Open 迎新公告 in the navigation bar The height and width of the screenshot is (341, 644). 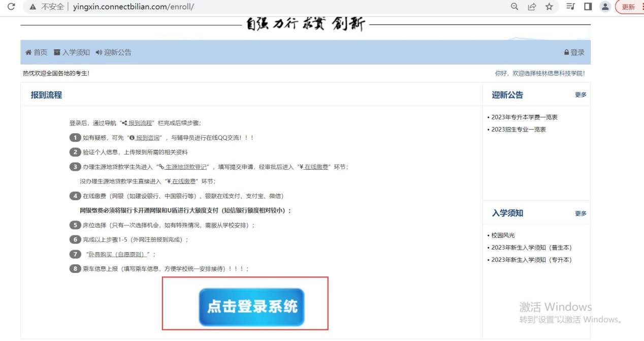[x=113, y=52]
